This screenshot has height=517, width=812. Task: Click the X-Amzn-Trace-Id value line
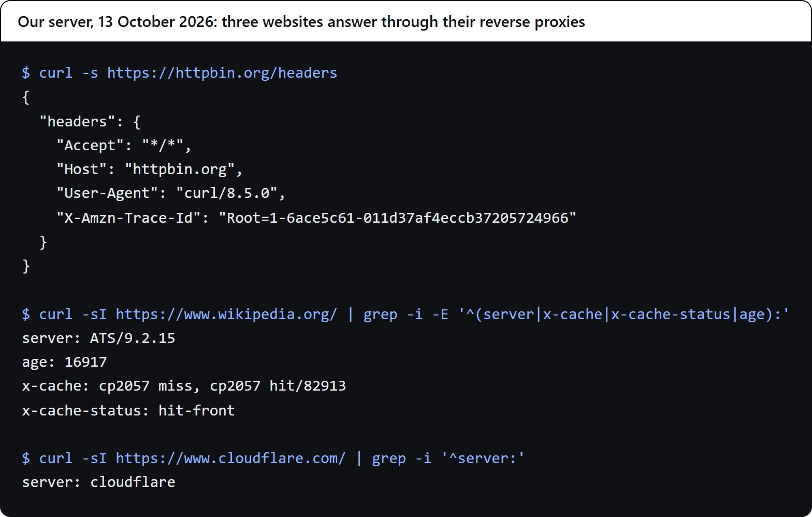point(316,218)
